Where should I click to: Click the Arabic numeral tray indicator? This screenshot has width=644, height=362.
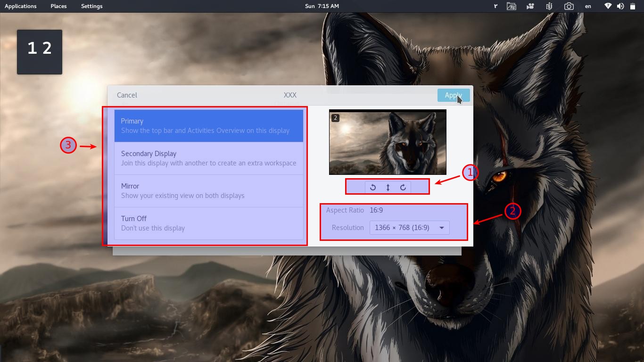tap(496, 6)
